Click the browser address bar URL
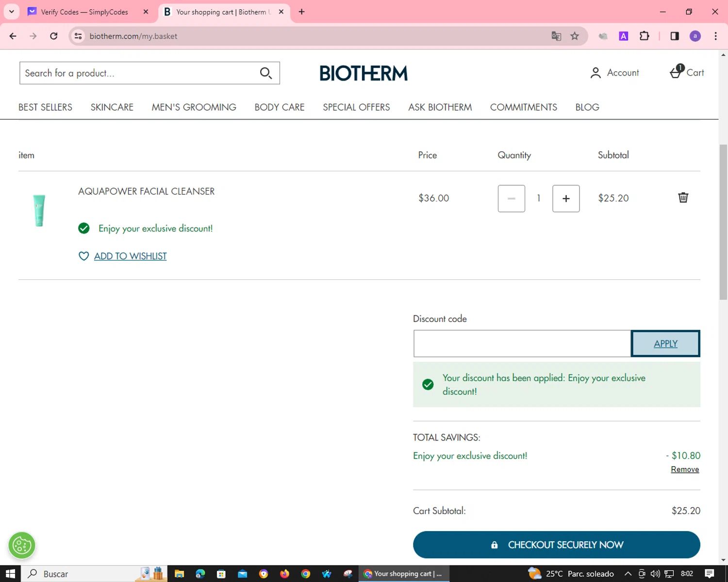This screenshot has height=582, width=728. pos(133,36)
